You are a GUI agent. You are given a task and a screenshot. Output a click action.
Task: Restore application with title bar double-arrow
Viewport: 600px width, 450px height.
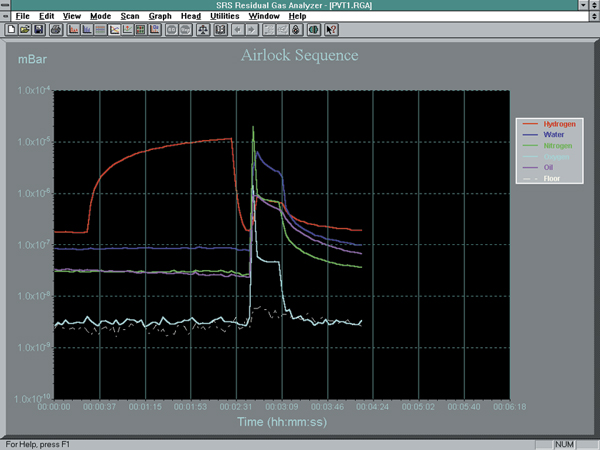(x=594, y=5)
